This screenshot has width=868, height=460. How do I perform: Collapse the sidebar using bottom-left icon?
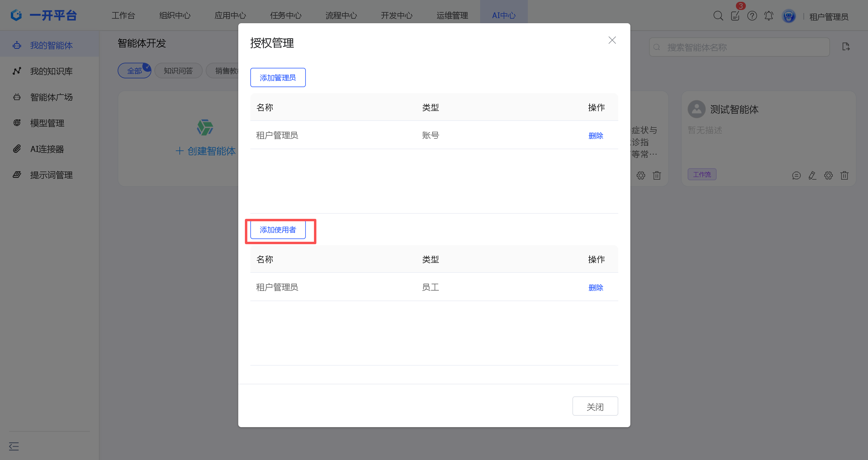click(14, 446)
